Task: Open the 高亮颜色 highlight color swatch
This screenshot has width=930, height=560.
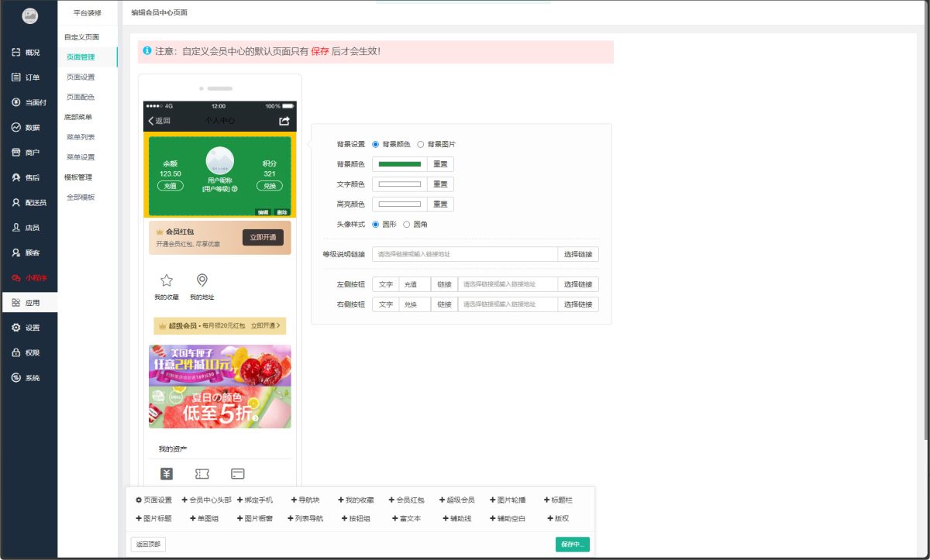Action: click(399, 204)
